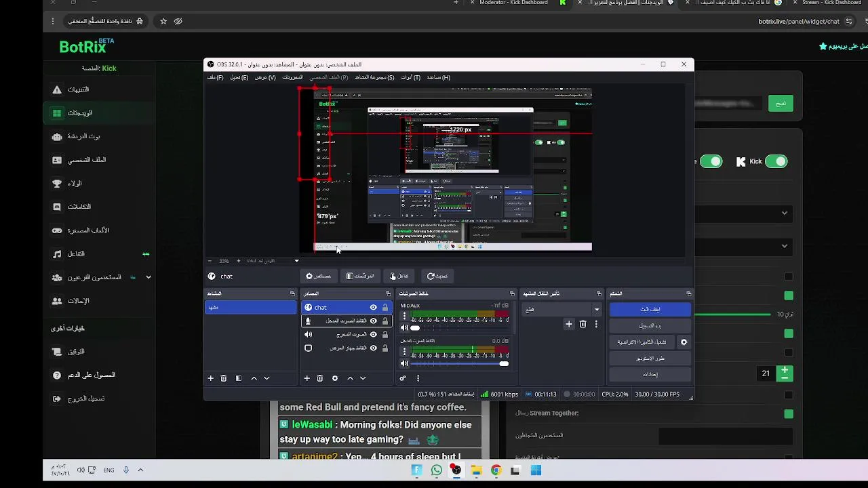Image resolution: width=868 pixels, height=488 pixels.
Task: Open advanced audio properties gears icon in mixer
Action: click(x=403, y=378)
